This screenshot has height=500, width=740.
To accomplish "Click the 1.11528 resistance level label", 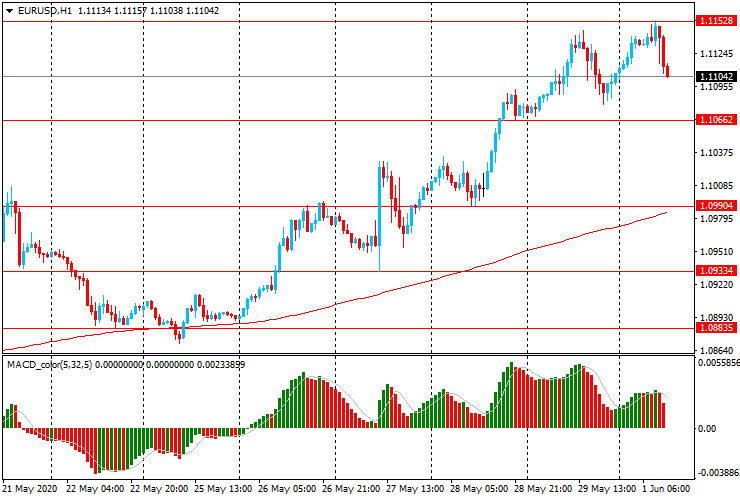I will pyautogui.click(x=716, y=21).
